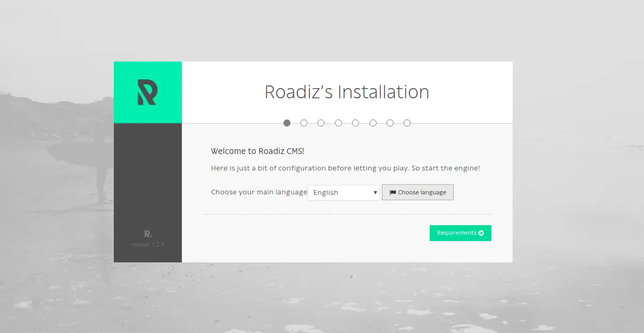Select the seventh installation step dot
The height and width of the screenshot is (333, 644).
tap(390, 123)
